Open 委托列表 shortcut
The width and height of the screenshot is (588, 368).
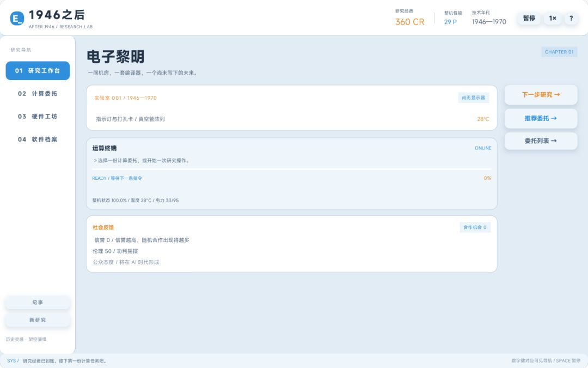tap(541, 141)
